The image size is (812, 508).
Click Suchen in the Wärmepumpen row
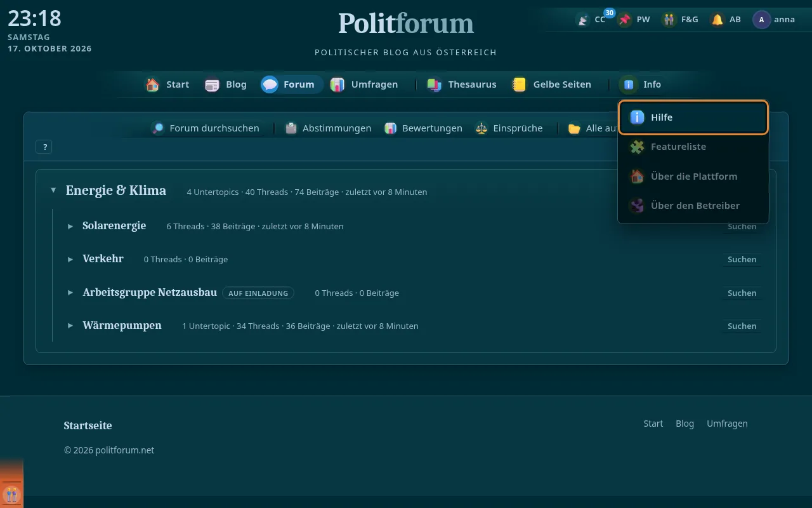coord(742,326)
